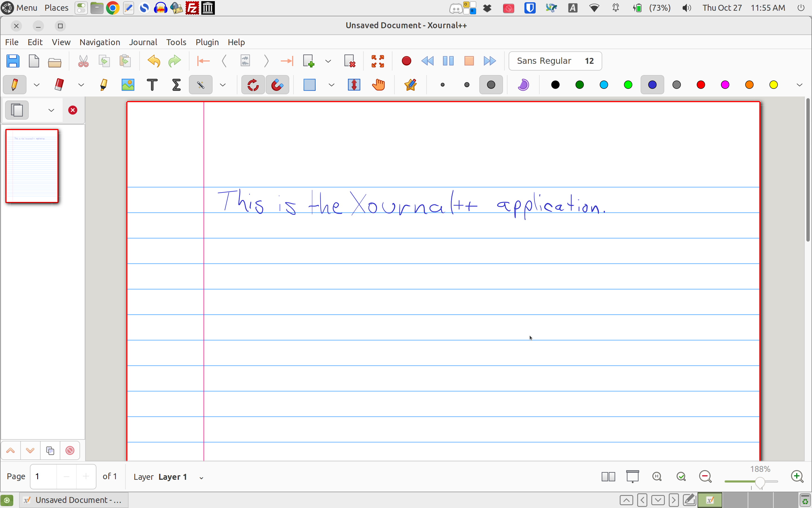The image size is (812, 508).
Task: Toggle fullscreen mode icon
Action: click(x=378, y=61)
